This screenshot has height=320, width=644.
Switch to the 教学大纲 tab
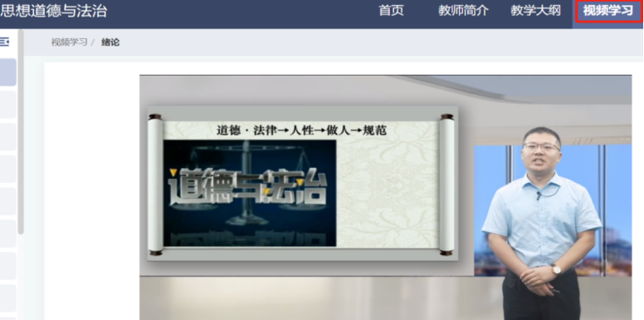pyautogui.click(x=535, y=10)
